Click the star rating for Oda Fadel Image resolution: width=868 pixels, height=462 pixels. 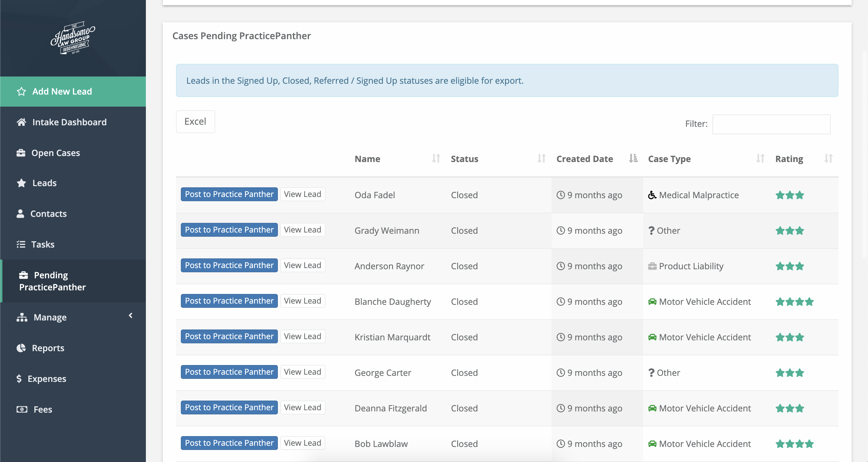point(790,195)
